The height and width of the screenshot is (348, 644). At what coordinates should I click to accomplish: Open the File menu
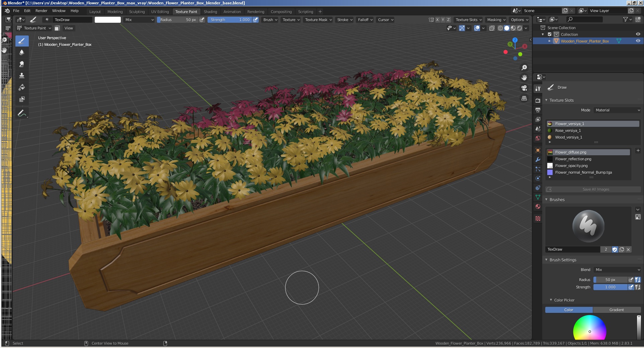click(x=16, y=11)
